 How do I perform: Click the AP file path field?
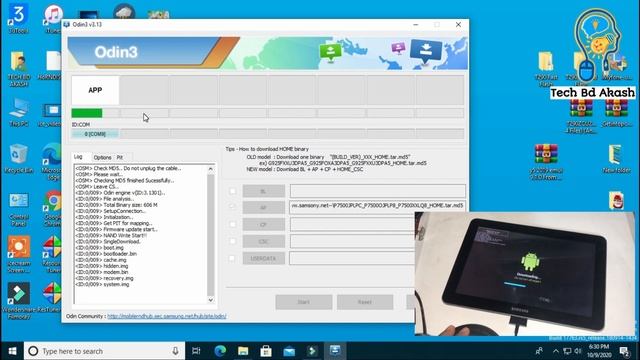pos(378,205)
